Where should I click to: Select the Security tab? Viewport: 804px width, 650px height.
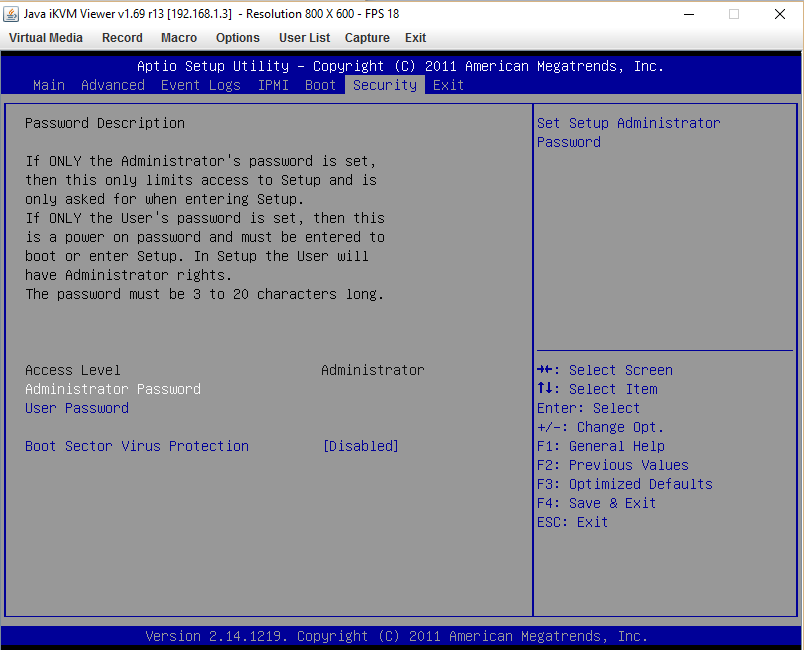tap(385, 85)
